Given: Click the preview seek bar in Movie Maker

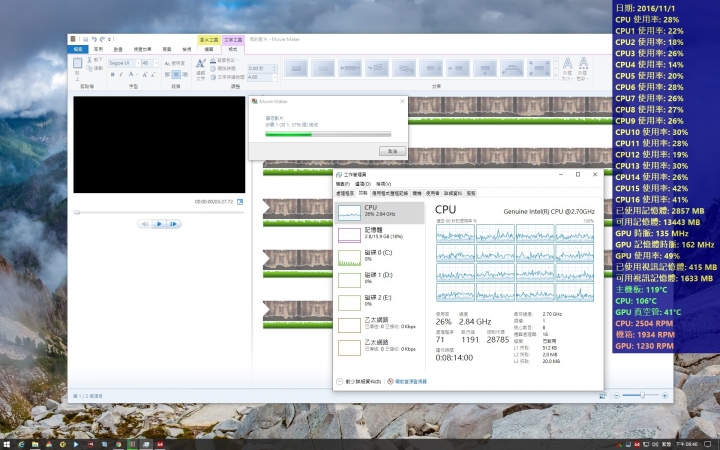Looking at the screenshot, I should click(x=160, y=212).
